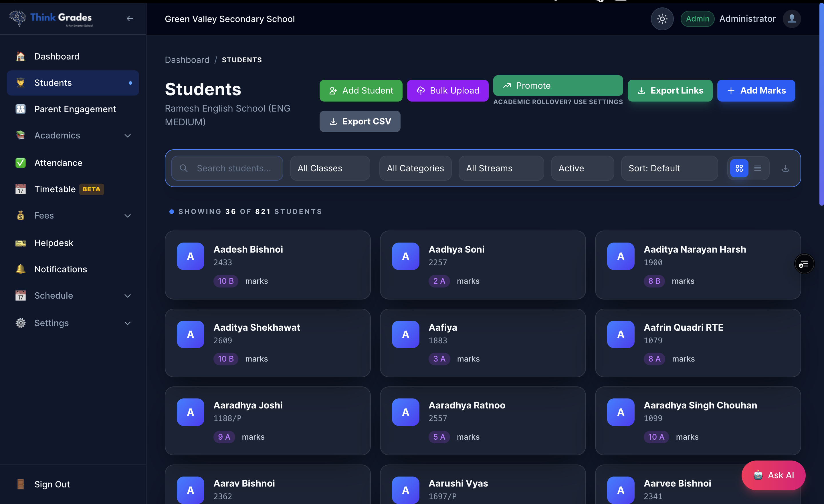Open Helpdesk from sidebar

(73, 243)
